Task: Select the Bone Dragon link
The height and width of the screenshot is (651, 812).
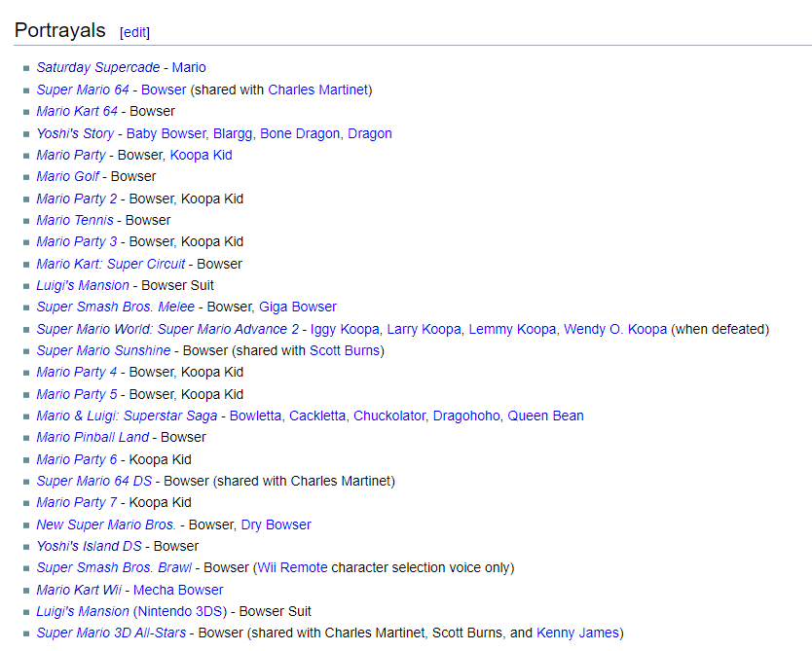Action: click(x=300, y=133)
